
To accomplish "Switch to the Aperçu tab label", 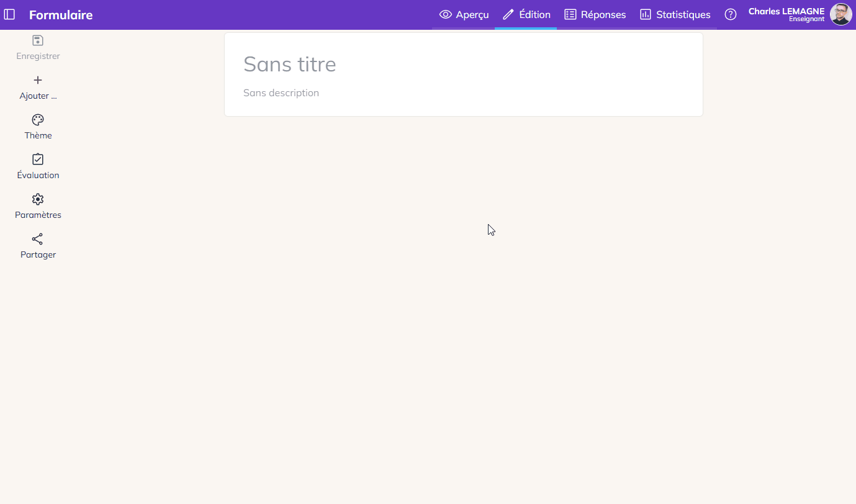I will pos(472,14).
